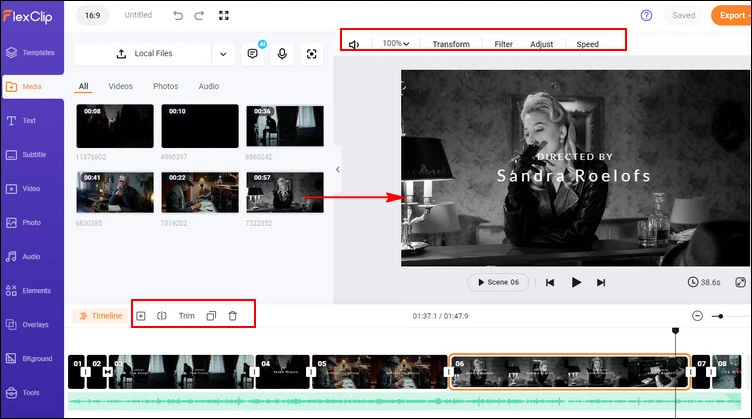Screen dimensions: 752x419
Task: Click the Saved status button
Action: (x=683, y=15)
